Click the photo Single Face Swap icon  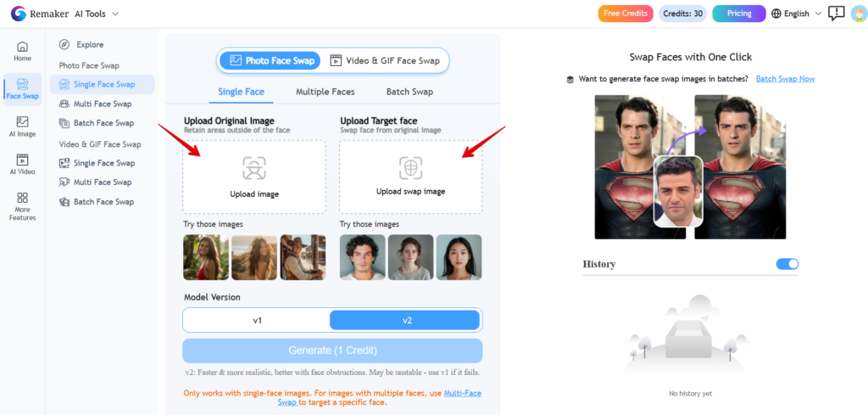(64, 85)
